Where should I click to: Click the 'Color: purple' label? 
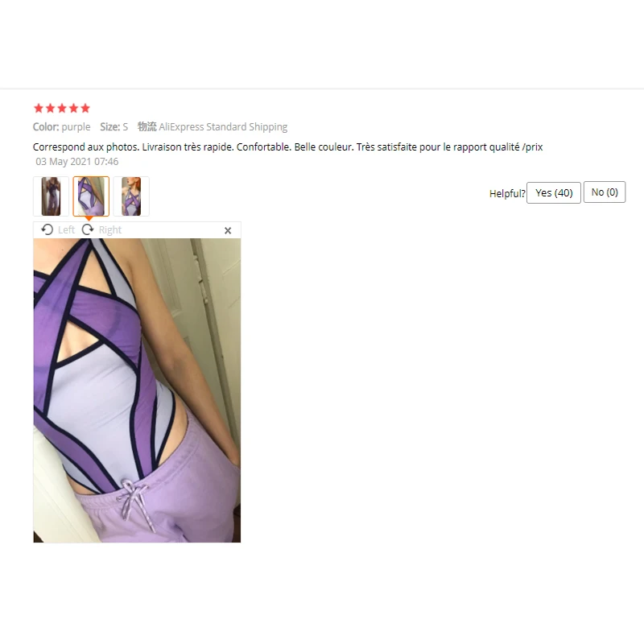[62, 127]
